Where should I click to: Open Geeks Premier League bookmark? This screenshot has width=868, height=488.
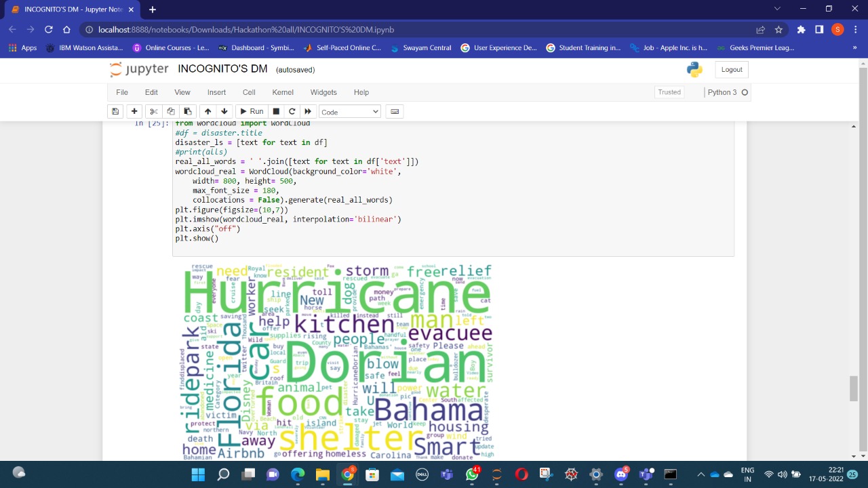coord(755,47)
